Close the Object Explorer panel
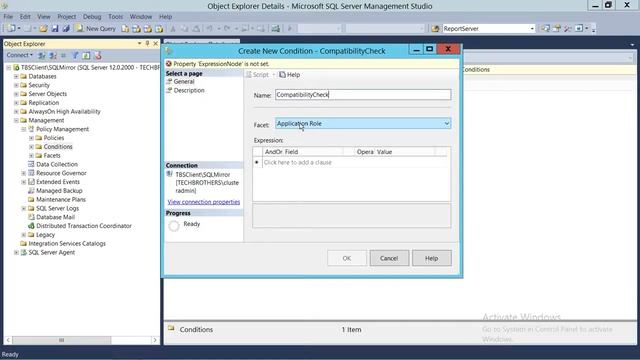 tap(156, 43)
